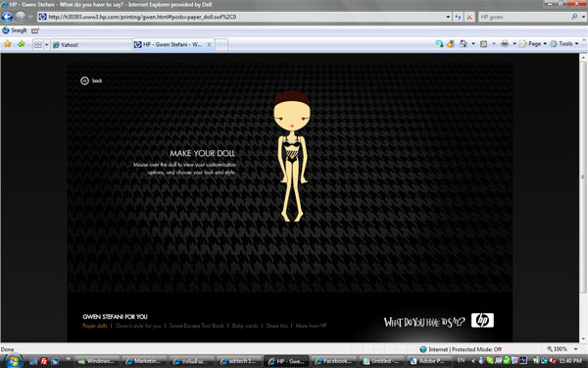Switch to the adtech taskbar window
588x368 pixels.
click(238, 361)
